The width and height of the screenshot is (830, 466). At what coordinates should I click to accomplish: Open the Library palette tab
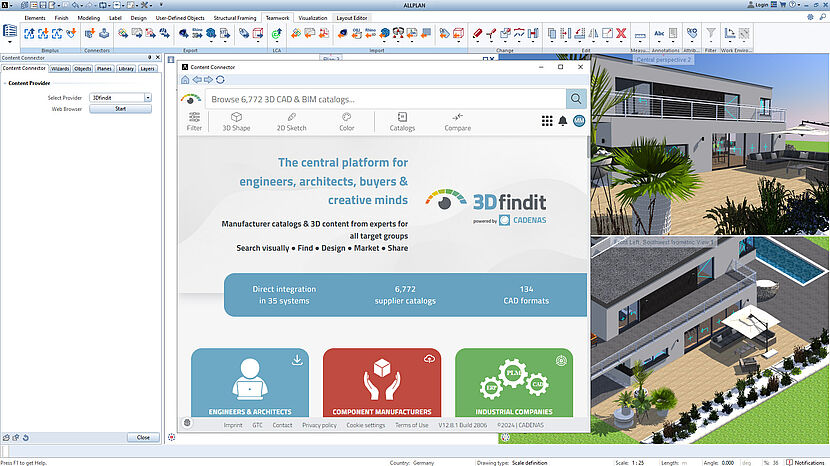pos(125,69)
